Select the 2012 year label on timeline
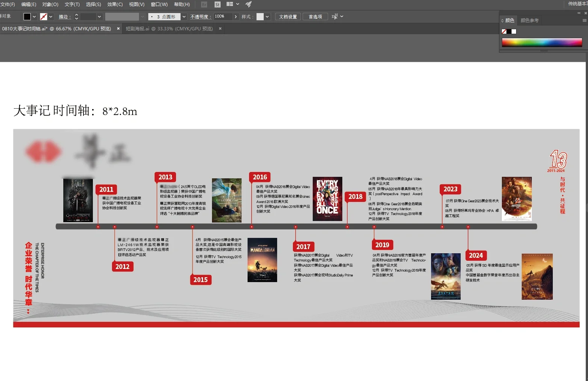This screenshot has height=381, width=588. click(x=122, y=267)
